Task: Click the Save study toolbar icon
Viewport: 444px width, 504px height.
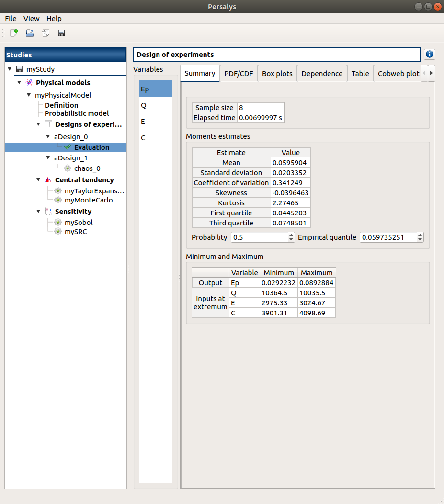Action: click(x=61, y=33)
